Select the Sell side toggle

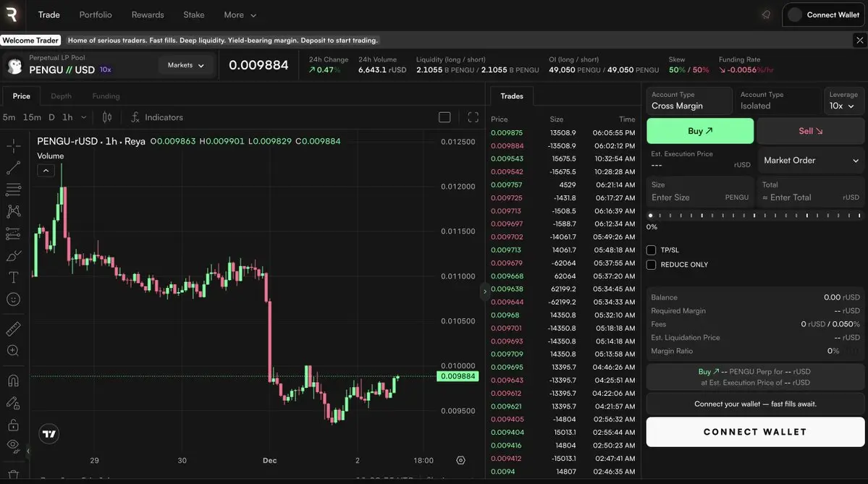tap(810, 131)
